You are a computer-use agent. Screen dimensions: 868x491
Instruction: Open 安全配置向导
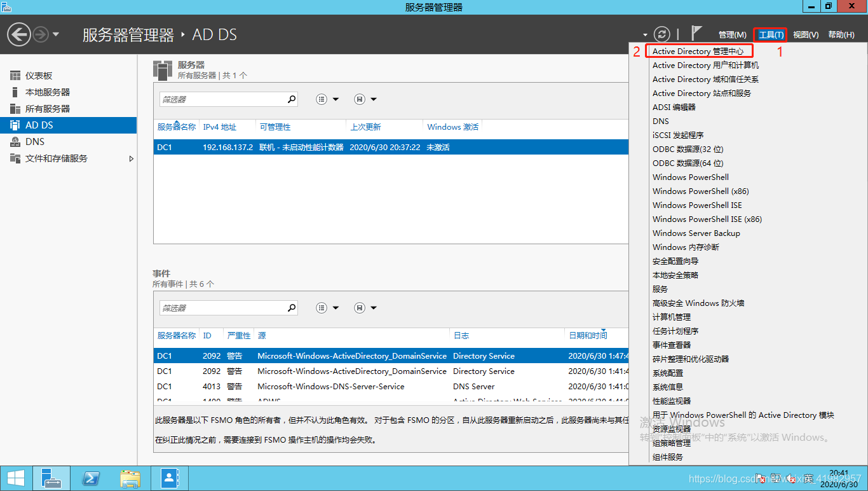(x=675, y=261)
